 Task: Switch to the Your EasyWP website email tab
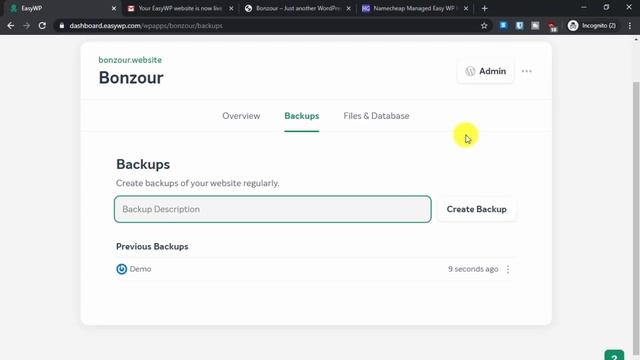(180, 8)
